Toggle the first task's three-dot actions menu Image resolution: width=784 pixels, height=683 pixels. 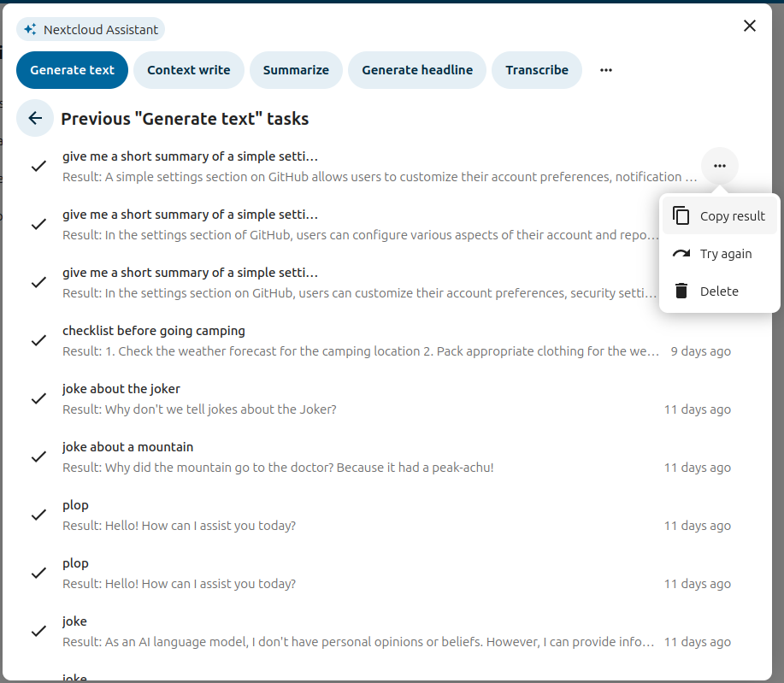720,166
